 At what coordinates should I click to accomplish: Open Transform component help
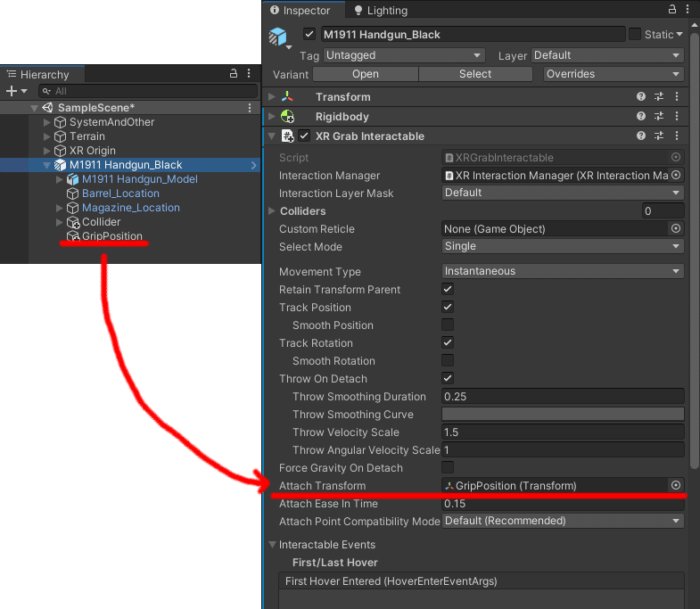[x=641, y=96]
